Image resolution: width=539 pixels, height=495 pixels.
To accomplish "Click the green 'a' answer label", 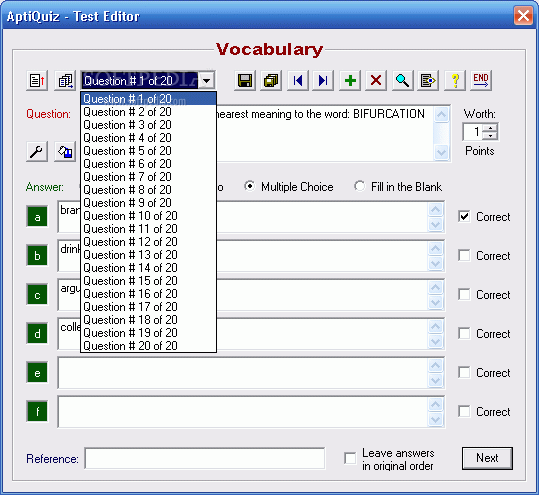I will 37,217.
